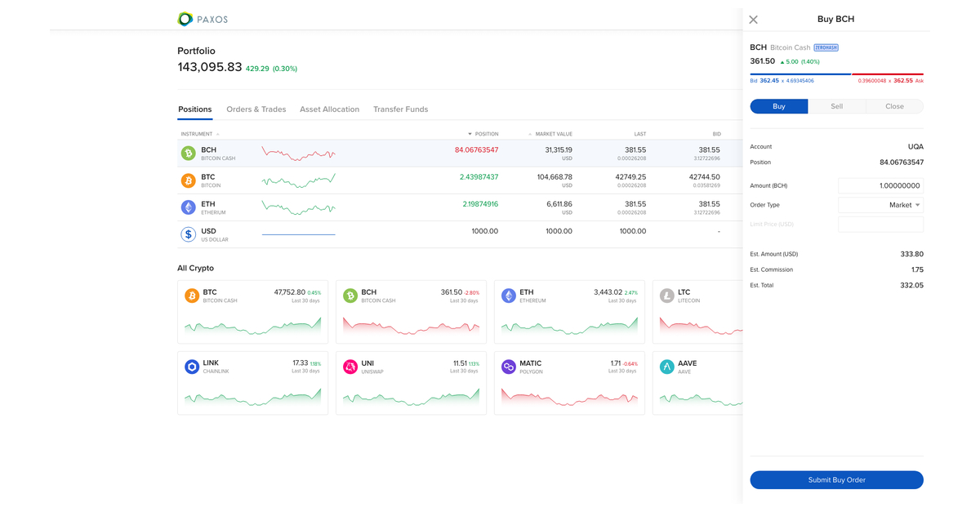980x512 pixels.
Task: Open the LINK Chainlink icon card
Action: click(192, 367)
